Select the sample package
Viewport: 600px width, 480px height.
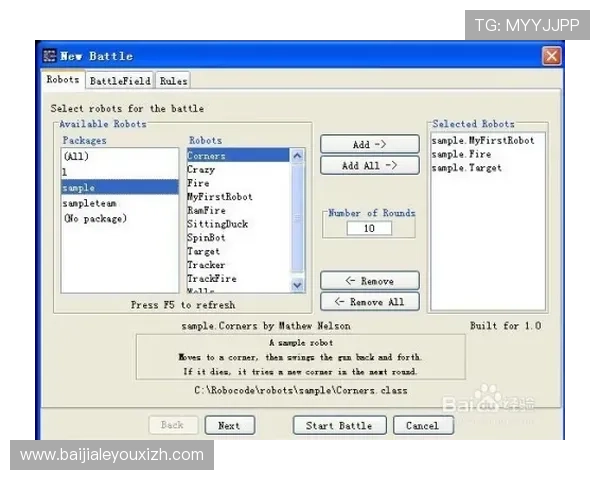[119, 188]
